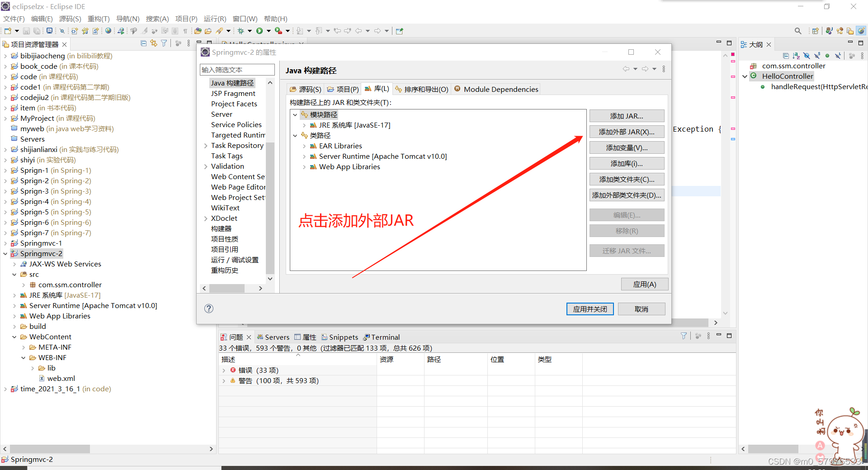
Task: Click the Terminal icon in the main toolbar
Action: tap(49, 31)
